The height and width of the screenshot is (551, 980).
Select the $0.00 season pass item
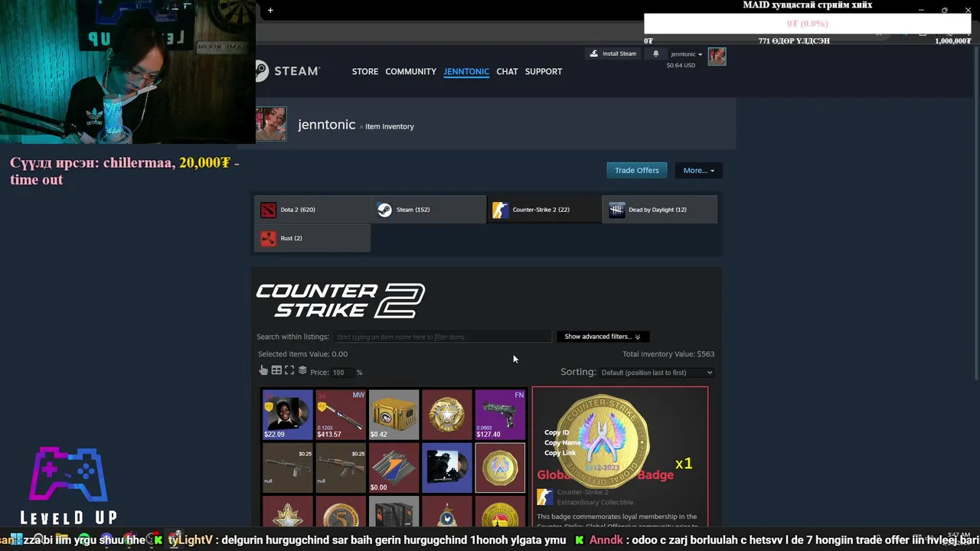point(394,468)
